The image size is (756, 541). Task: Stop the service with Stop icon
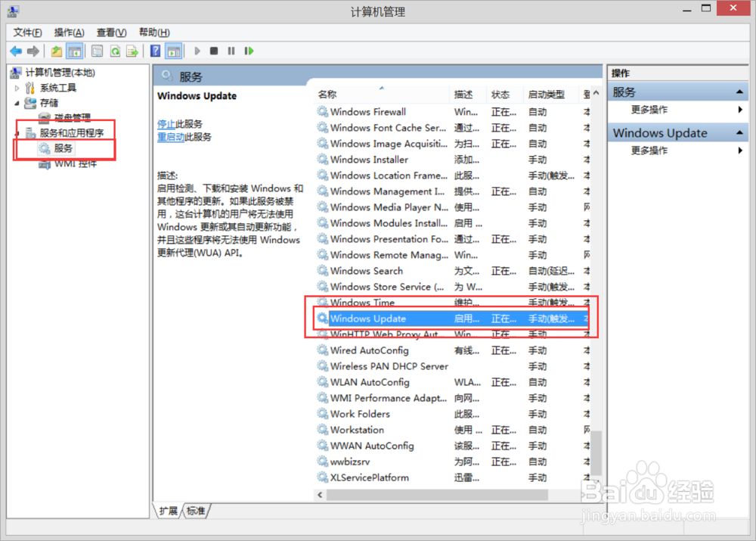(x=214, y=51)
